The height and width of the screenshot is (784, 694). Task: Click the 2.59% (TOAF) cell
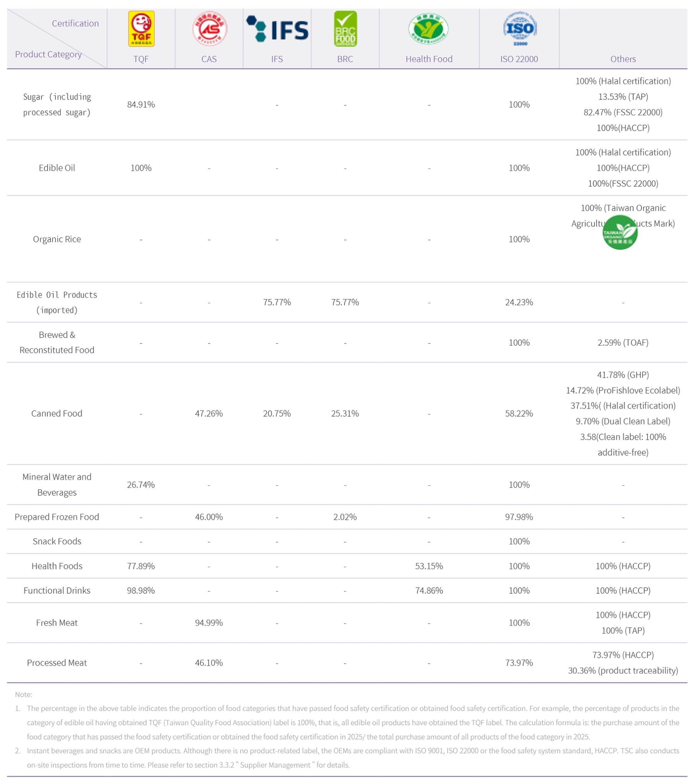623,343
